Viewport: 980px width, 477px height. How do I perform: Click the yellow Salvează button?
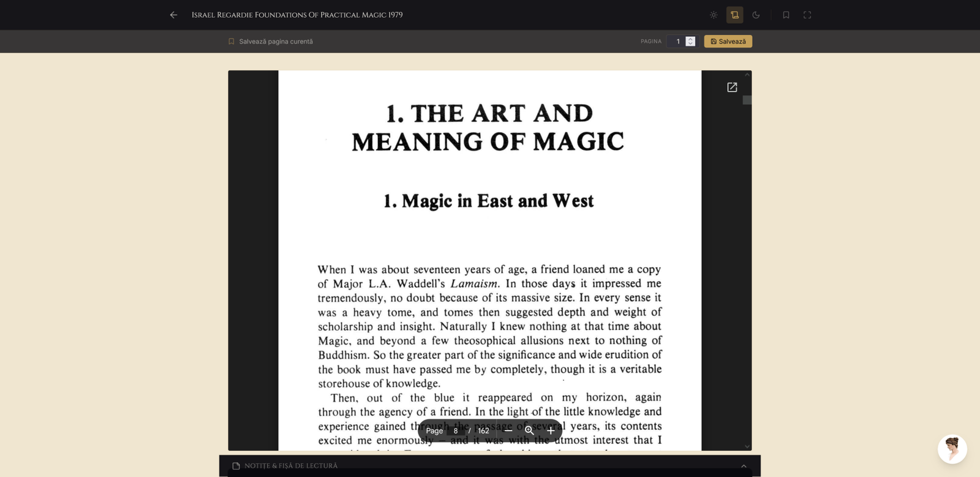728,42
